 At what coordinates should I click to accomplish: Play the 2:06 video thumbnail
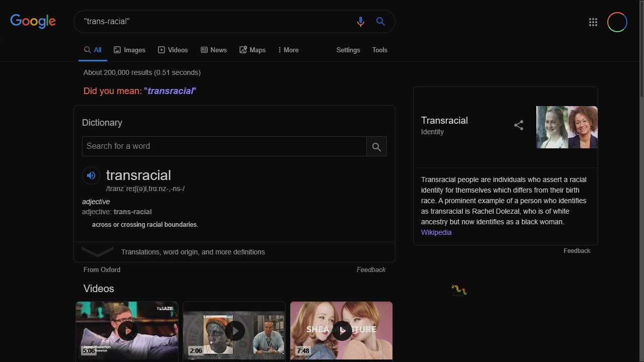[234, 330]
